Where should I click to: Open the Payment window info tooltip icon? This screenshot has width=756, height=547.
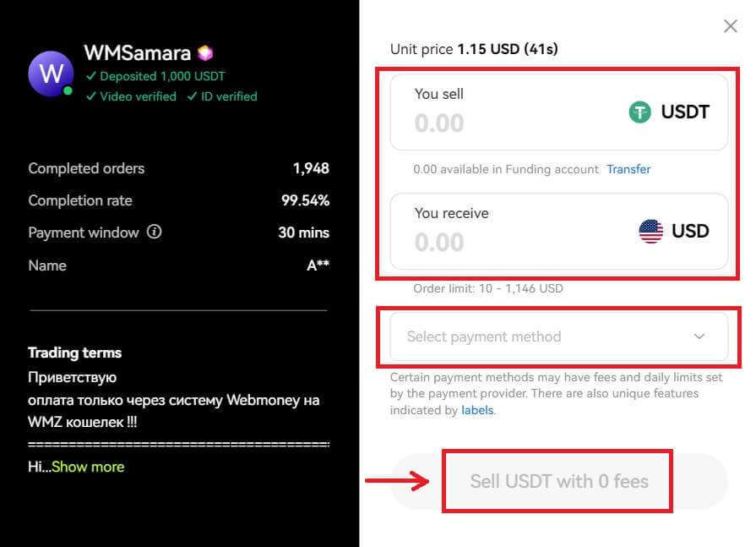[155, 232]
